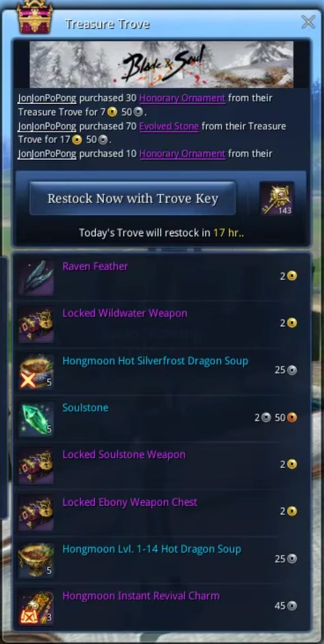Click the Hongmoon Instant Revival Charm name
This screenshot has width=324, height=644.
[141, 596]
